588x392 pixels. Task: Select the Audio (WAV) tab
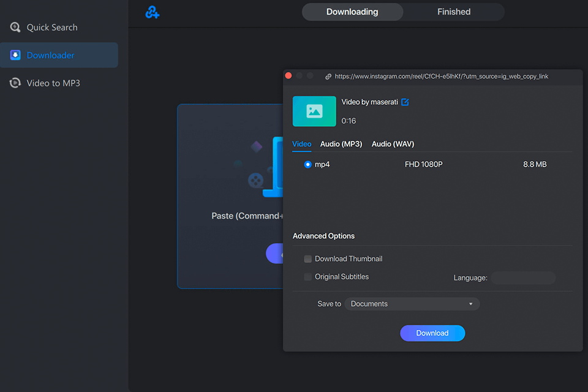click(393, 144)
